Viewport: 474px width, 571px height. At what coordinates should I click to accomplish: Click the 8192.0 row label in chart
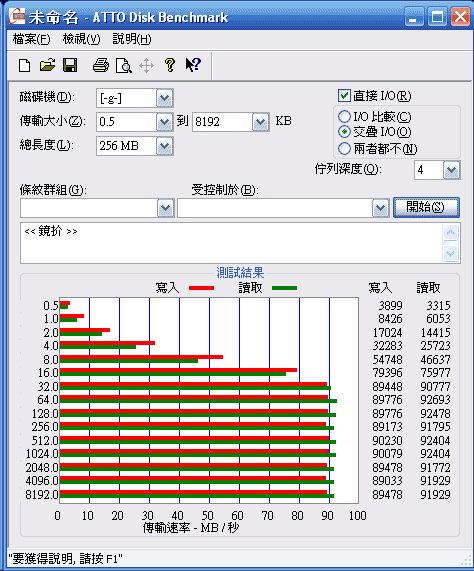pyautogui.click(x=42, y=495)
